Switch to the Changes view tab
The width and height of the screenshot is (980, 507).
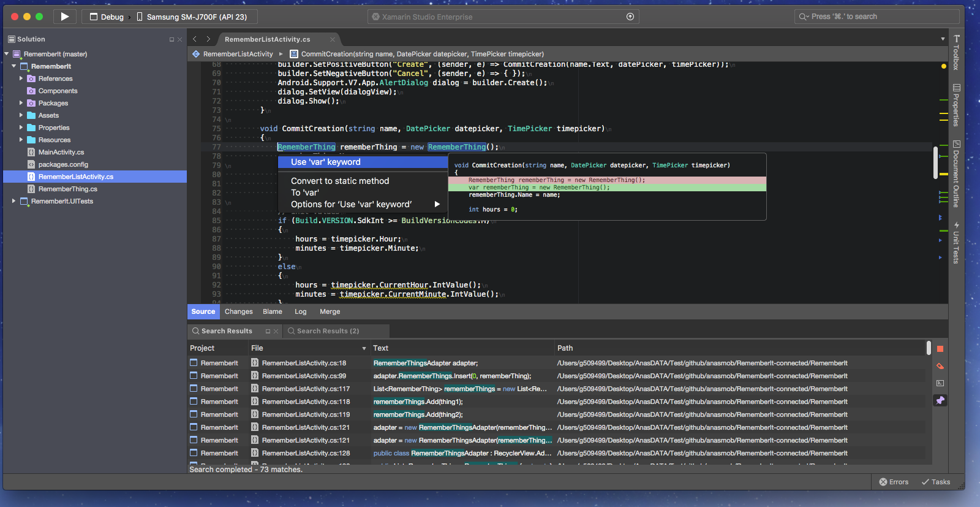pos(238,311)
